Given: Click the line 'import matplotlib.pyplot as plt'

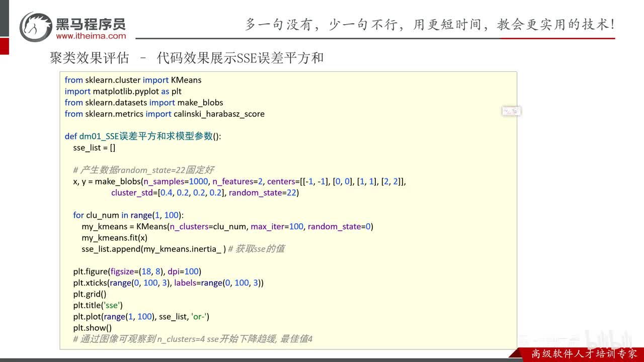Looking at the screenshot, I should pyautogui.click(x=123, y=92).
